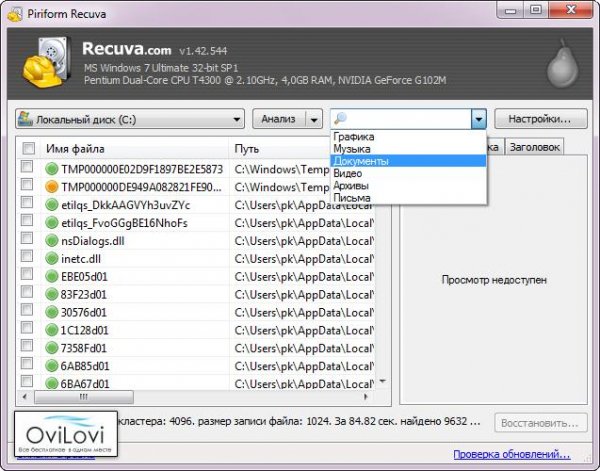This screenshot has width=600, height=471.
Task: Click the Recuva title bar app icon
Action: 15,15
